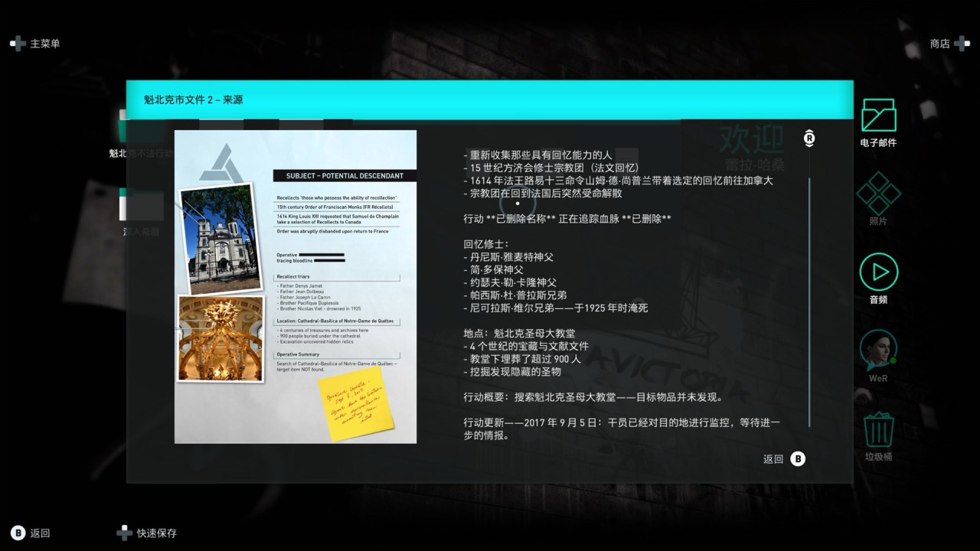Screen dimensions: 980x551
Task: Open the 电子邮件 email icon
Action: tap(878, 115)
